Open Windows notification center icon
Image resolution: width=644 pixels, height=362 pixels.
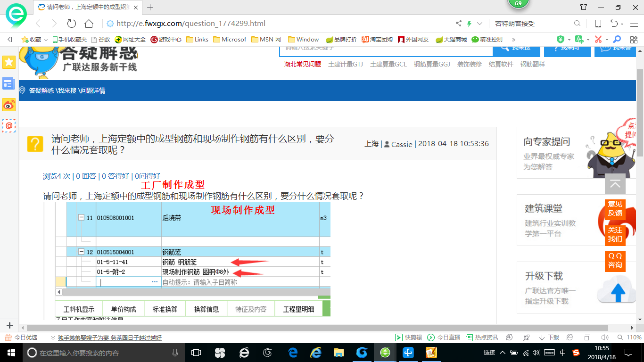pos(628,352)
